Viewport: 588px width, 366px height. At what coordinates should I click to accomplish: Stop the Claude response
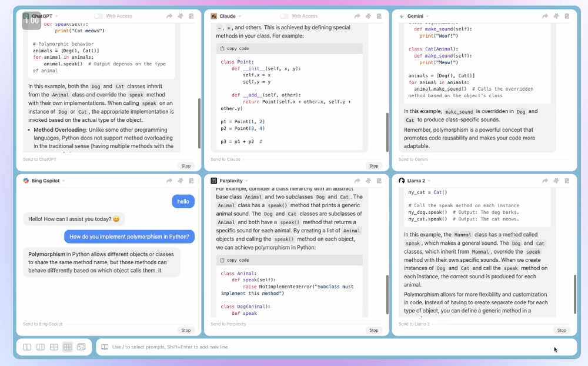pos(374,165)
